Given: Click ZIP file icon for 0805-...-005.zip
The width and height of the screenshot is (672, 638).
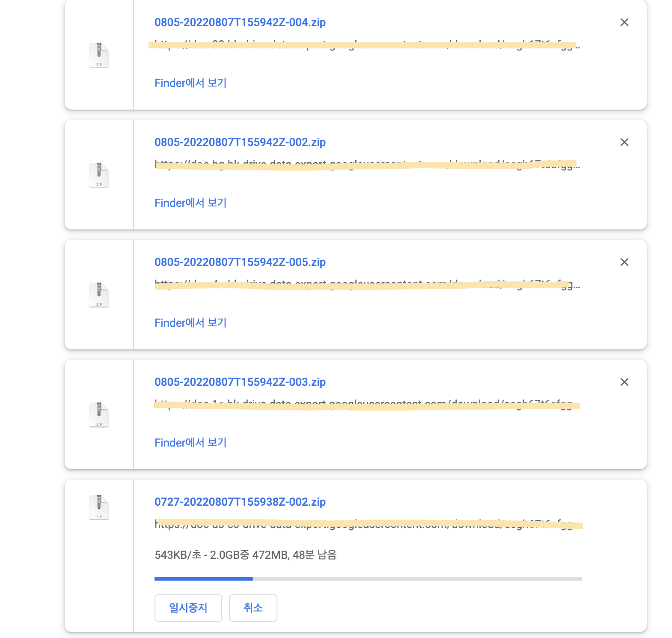Looking at the screenshot, I should (99, 295).
